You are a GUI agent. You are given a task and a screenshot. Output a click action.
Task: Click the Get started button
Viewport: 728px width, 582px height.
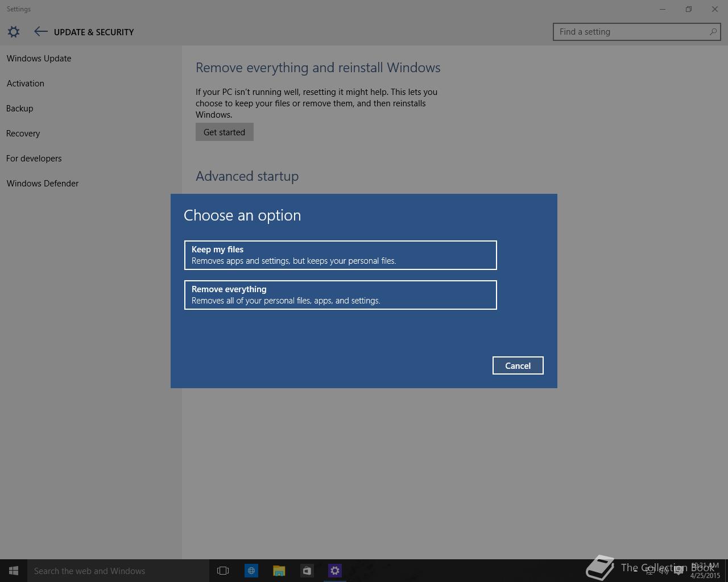click(225, 132)
